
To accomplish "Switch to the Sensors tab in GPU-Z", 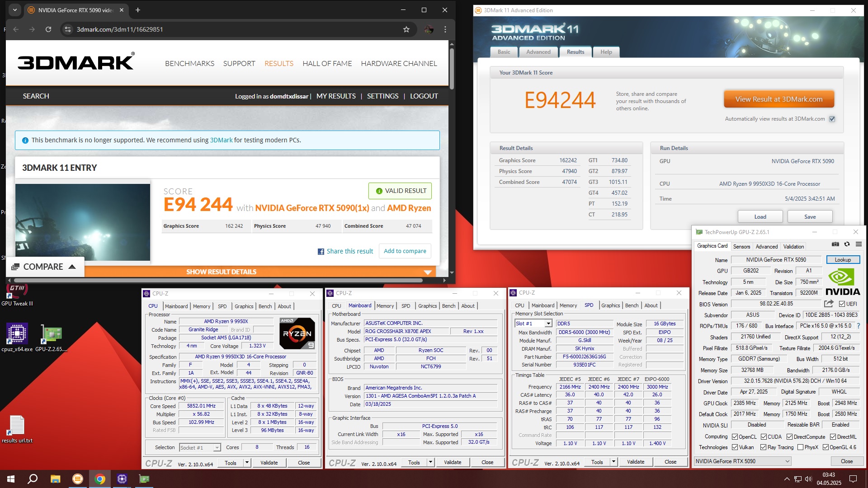I will (741, 247).
